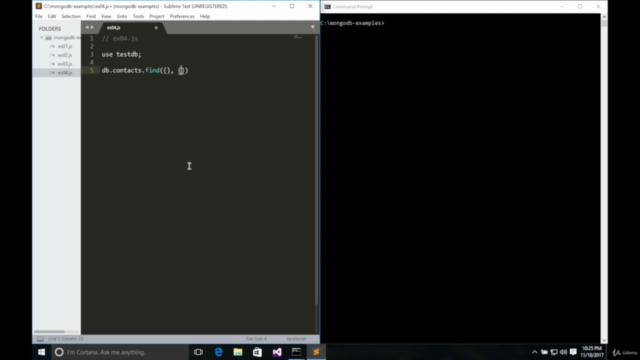The width and height of the screenshot is (640, 360).
Task: Change the JavaScript syntax in status bar
Action: (296, 339)
